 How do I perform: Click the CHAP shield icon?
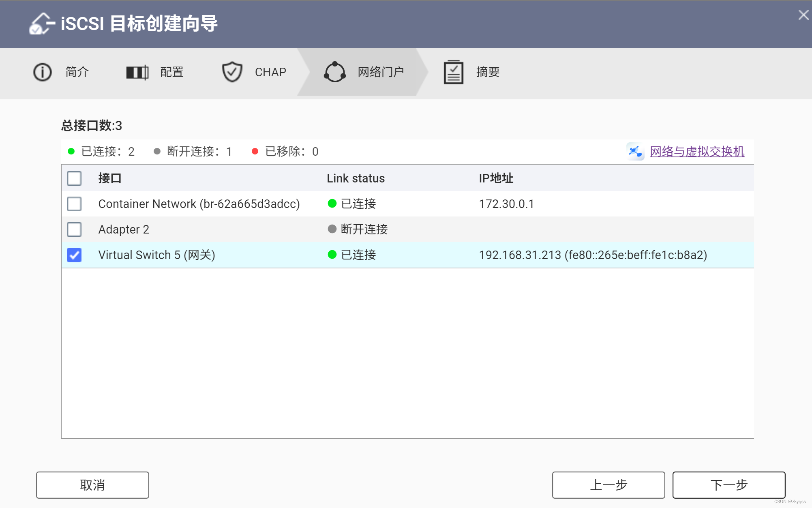tap(231, 72)
